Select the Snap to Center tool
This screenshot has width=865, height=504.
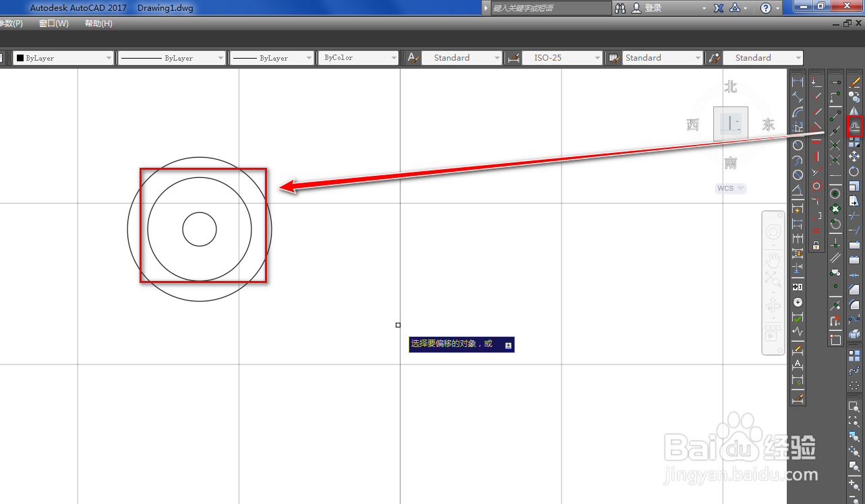[835, 193]
